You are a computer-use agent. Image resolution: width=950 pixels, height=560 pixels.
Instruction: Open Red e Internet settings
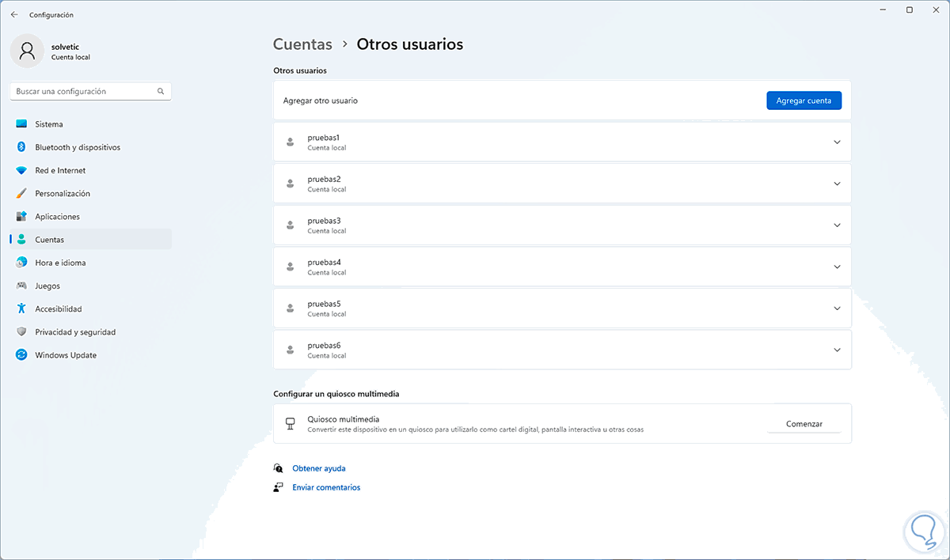62,170
